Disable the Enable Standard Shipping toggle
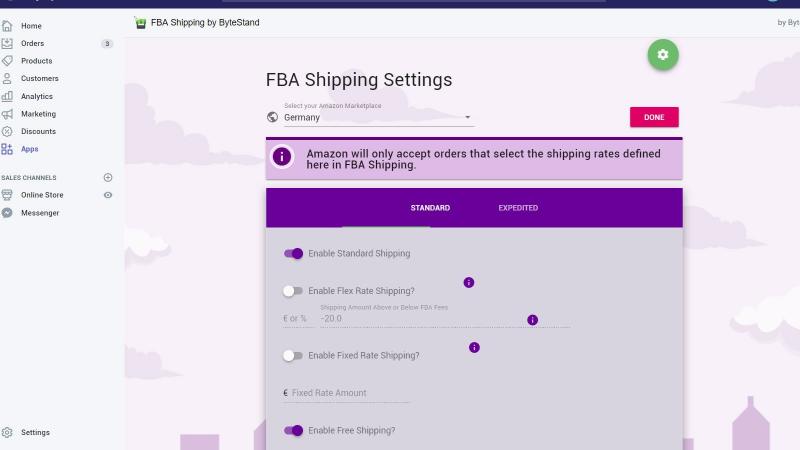This screenshot has width=800, height=450. 293,254
